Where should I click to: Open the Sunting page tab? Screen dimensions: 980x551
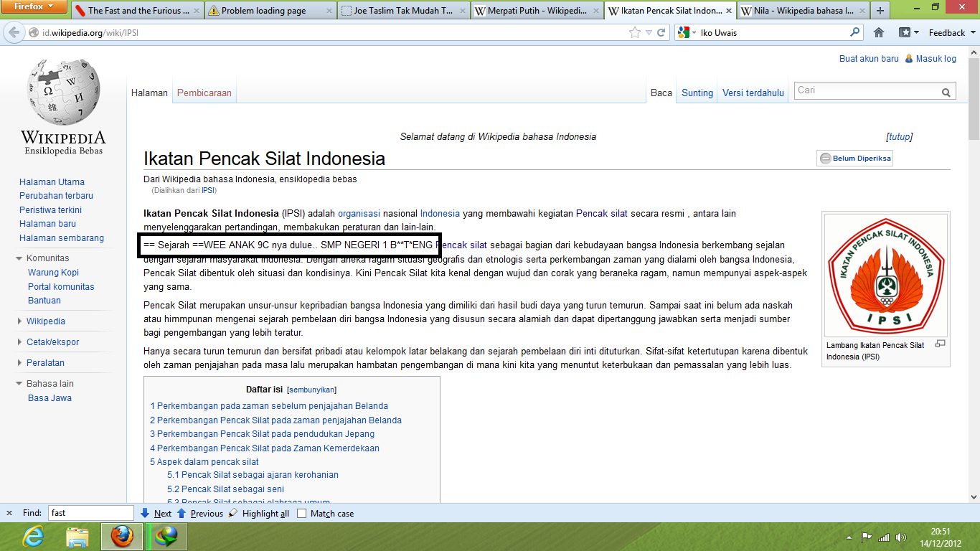tap(697, 93)
